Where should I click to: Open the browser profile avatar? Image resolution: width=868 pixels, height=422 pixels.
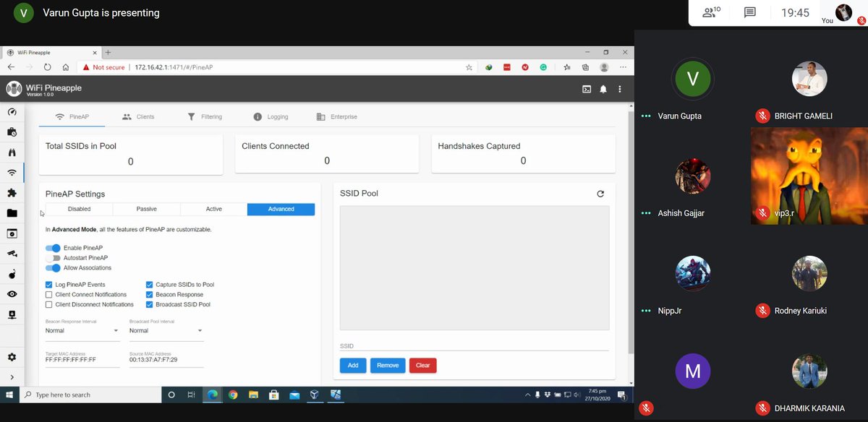click(604, 67)
